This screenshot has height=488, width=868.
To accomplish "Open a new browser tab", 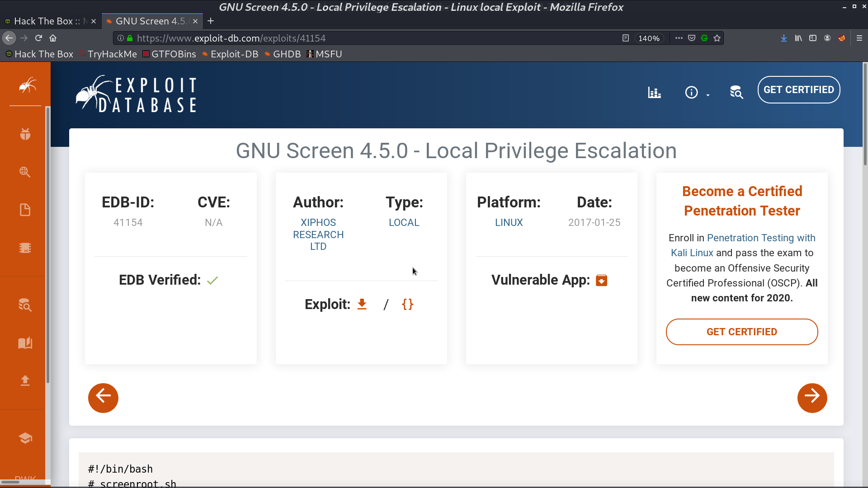I will (x=211, y=21).
